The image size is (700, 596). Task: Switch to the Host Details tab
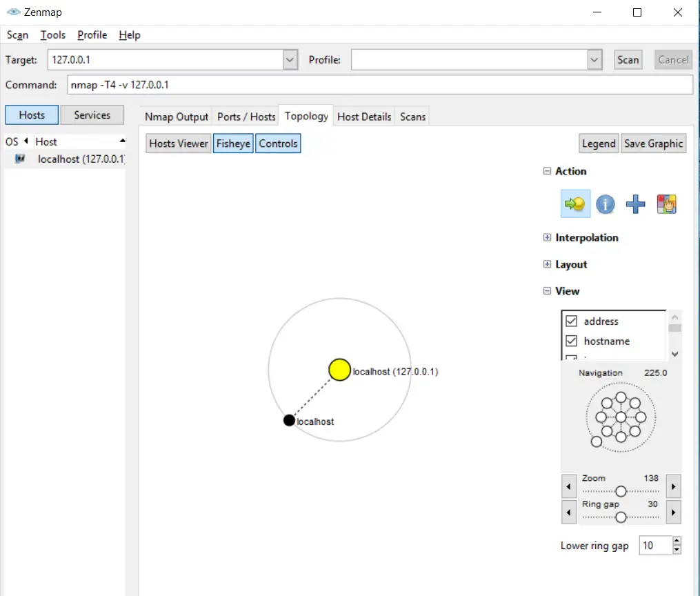[364, 117]
